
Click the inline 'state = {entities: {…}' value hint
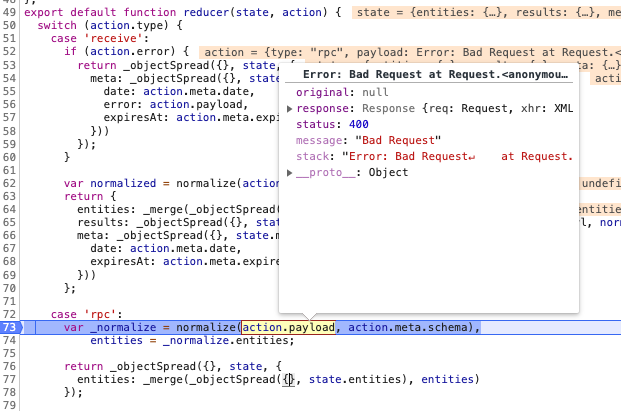coord(486,12)
